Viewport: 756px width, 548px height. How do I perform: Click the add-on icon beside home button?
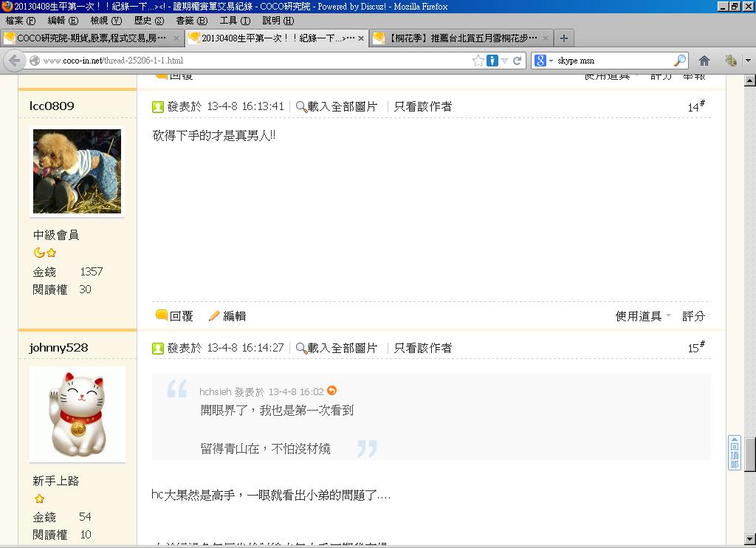[731, 61]
